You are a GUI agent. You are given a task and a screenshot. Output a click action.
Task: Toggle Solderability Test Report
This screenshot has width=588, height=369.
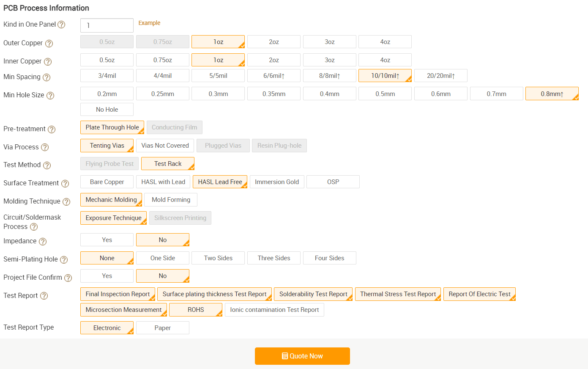313,294
